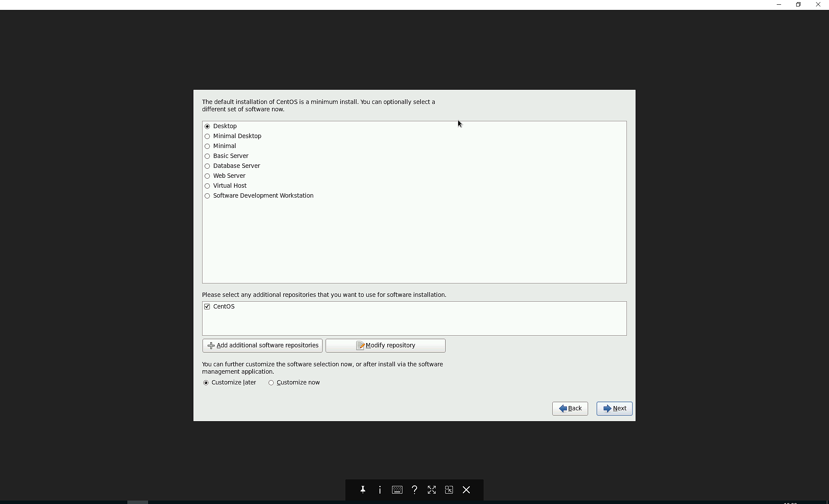Uncheck the CentOS repository checkbox
The image size is (829, 504).
point(207,307)
